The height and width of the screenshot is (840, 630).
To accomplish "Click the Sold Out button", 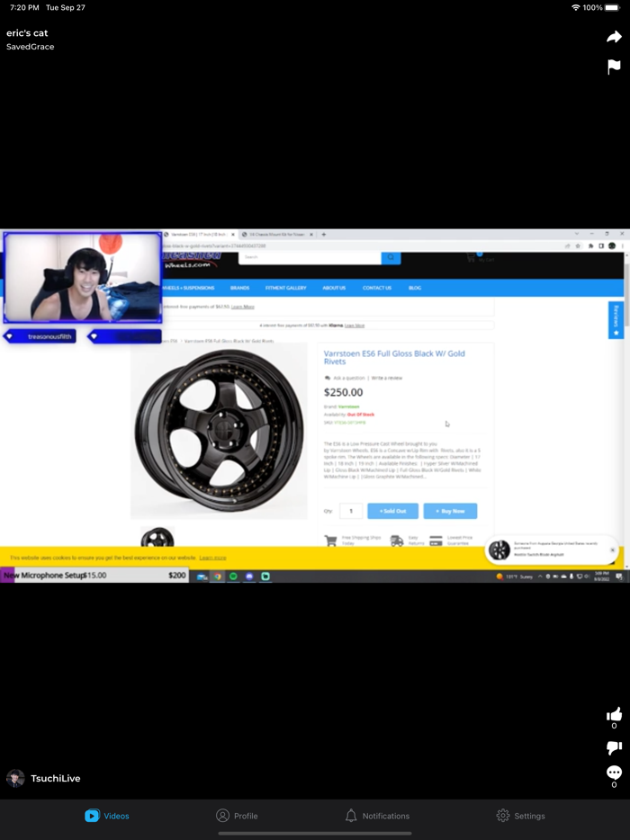I will tap(392, 511).
